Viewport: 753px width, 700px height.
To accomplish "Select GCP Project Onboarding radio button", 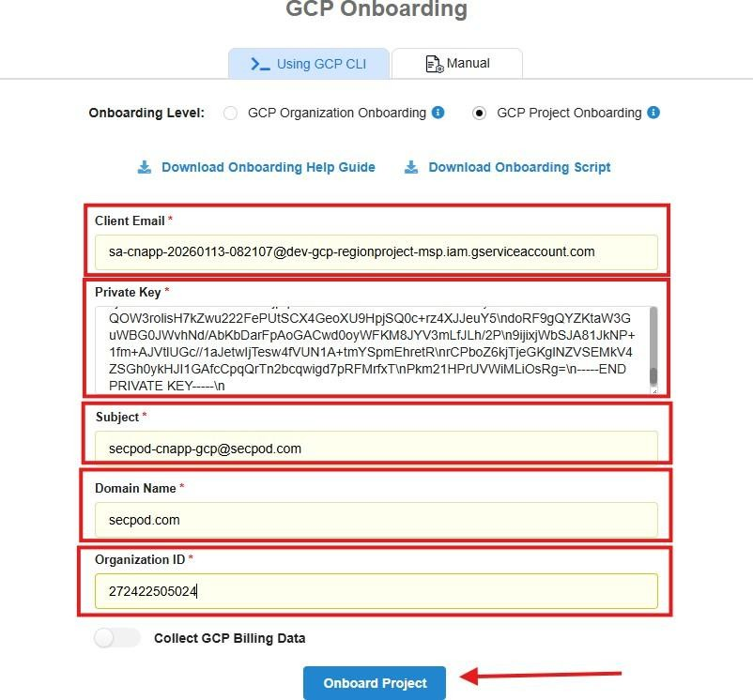I will click(x=480, y=114).
